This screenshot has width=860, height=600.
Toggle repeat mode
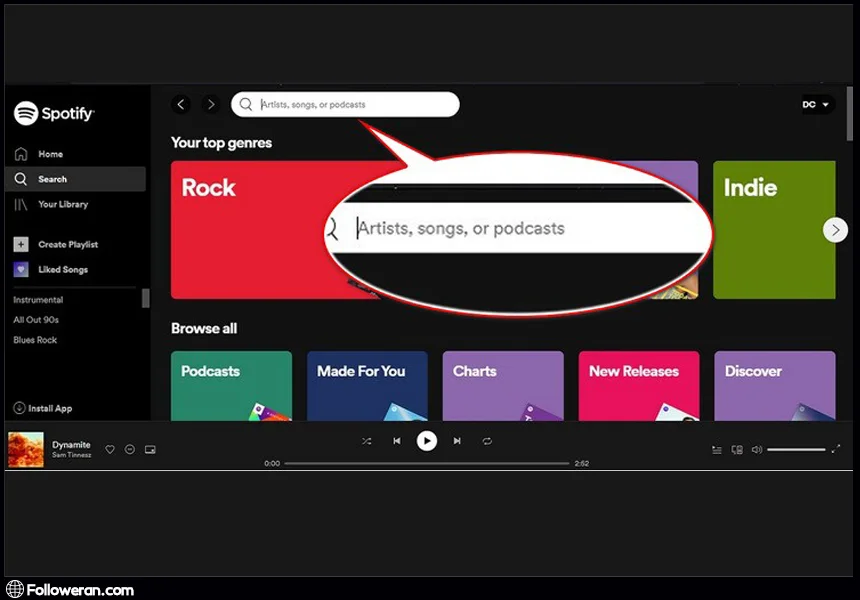tap(487, 441)
